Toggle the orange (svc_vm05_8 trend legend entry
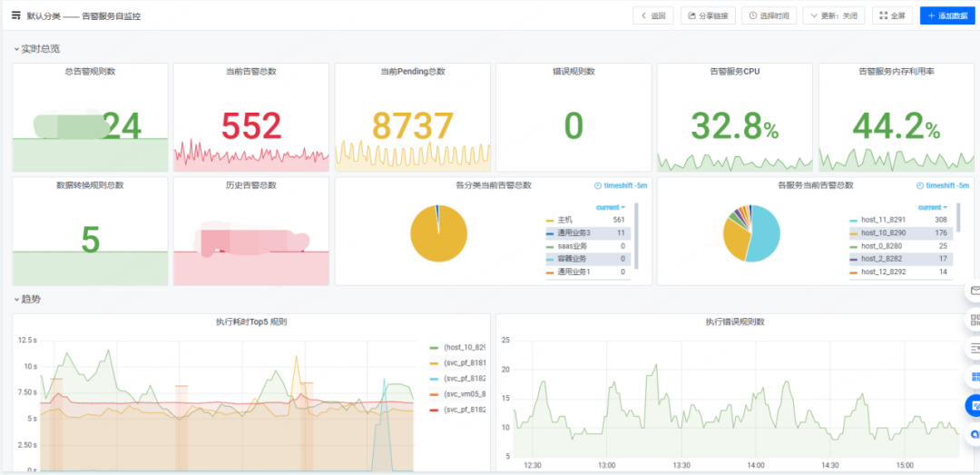This screenshot has height=475, width=980. [x=465, y=393]
